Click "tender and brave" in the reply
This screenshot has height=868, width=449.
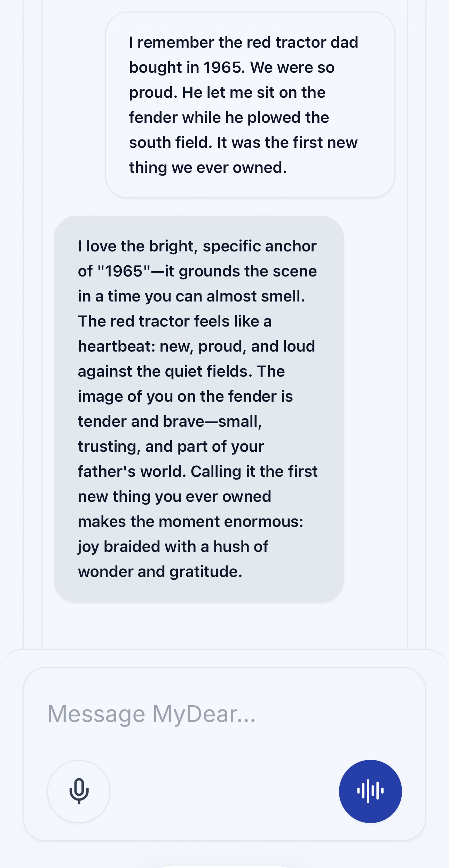pos(141,421)
